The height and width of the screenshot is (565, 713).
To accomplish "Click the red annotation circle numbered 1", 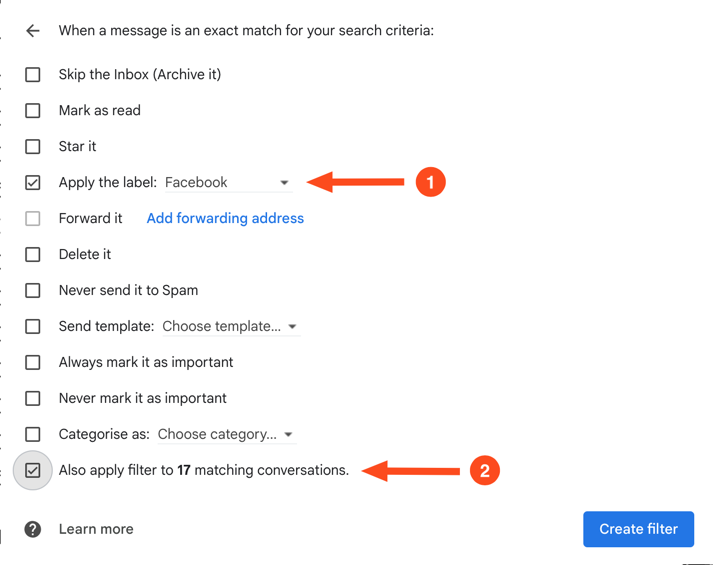I will [430, 182].
